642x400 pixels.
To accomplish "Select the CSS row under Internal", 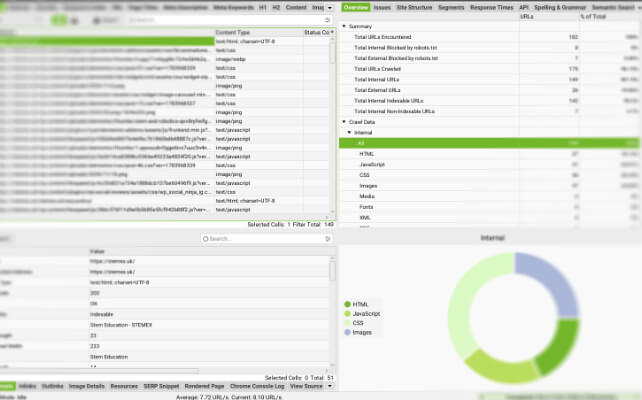I will [489, 175].
